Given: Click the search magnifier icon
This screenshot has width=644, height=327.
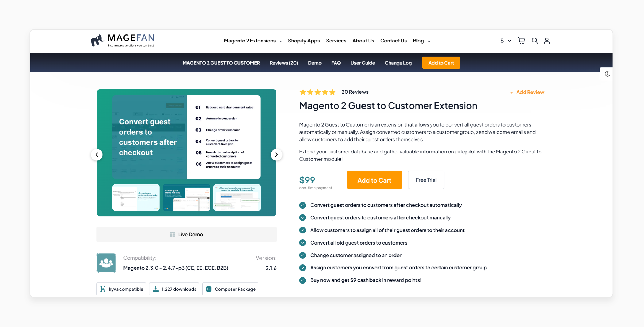Looking at the screenshot, I should [535, 41].
